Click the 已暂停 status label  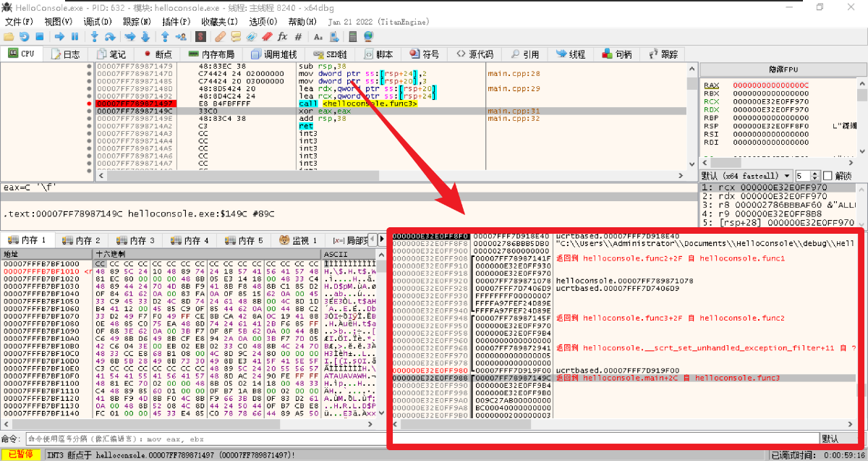(x=22, y=455)
